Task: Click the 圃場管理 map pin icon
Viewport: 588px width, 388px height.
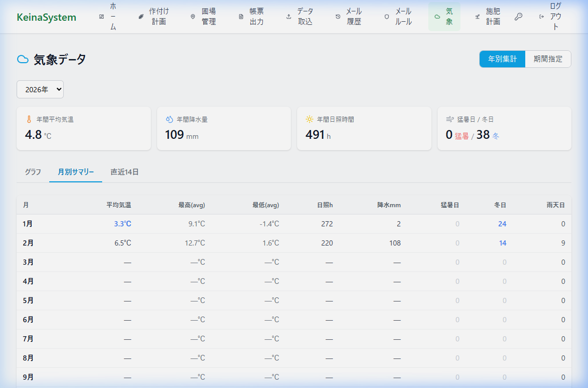Action: (x=193, y=17)
